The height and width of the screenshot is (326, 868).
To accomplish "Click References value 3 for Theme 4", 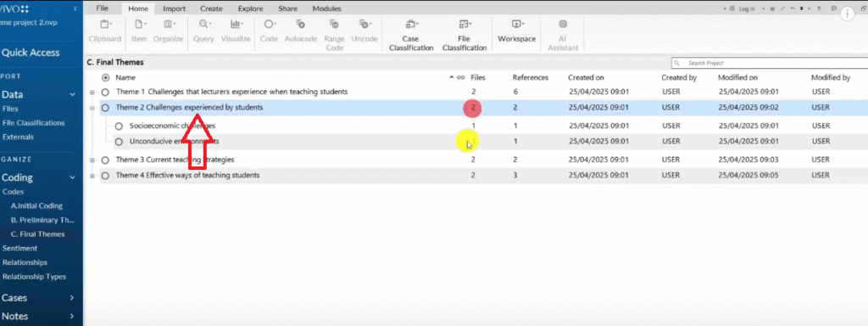I will tap(515, 175).
